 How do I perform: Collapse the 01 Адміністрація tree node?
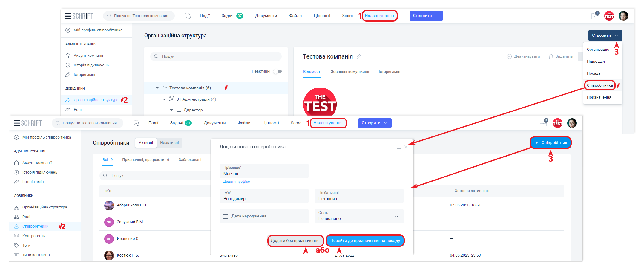click(164, 99)
